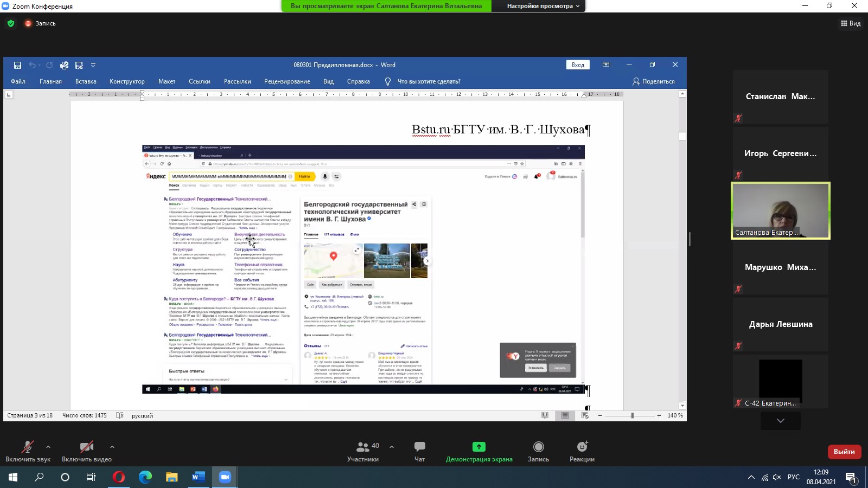Click the green encryption shield icon
This screenshot has height=488, width=868.
[11, 23]
